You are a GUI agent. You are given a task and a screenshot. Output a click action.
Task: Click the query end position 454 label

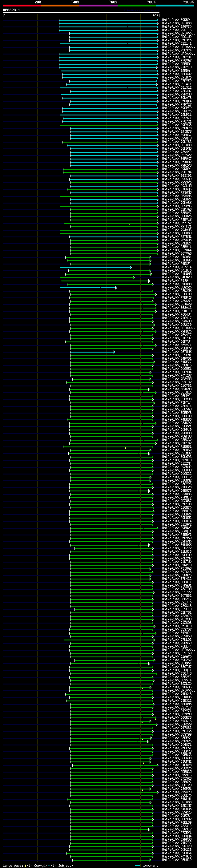pos(155,15)
